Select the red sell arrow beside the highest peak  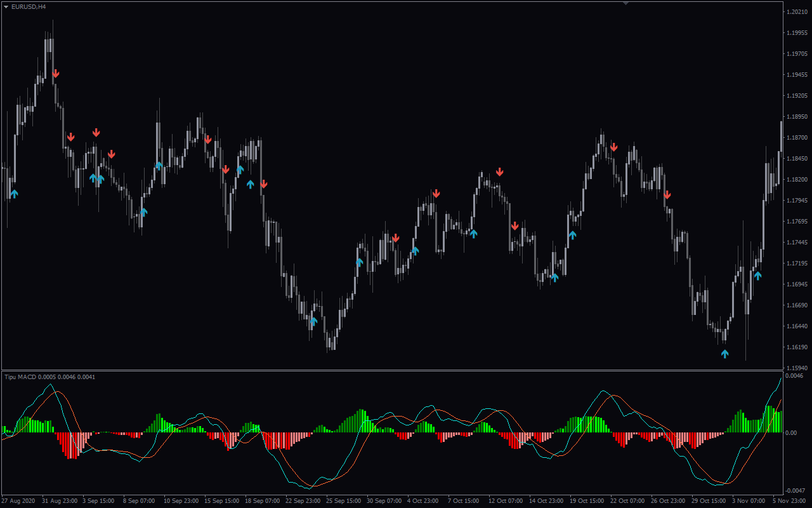tap(56, 74)
